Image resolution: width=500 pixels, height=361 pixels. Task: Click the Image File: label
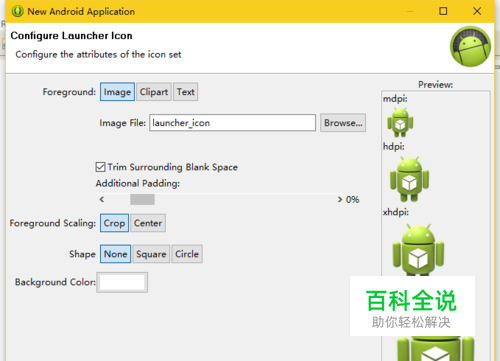(123, 123)
